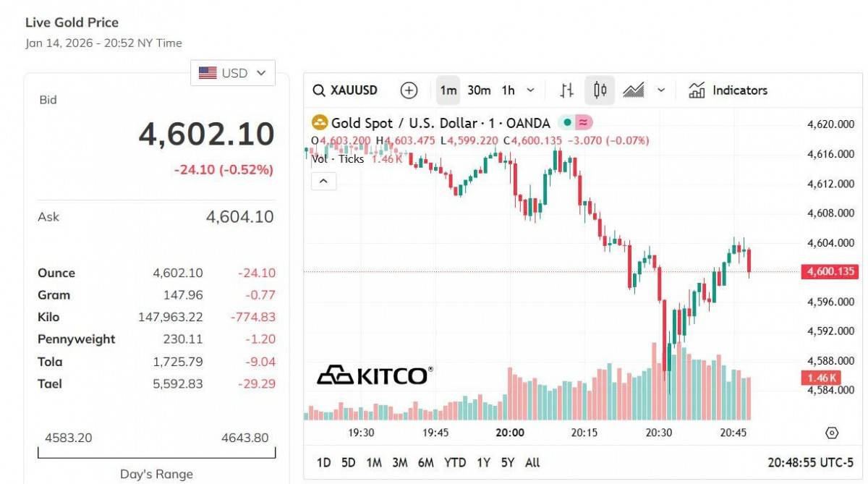Click the 4,600.135 red price label
The image size is (868, 484).
[x=828, y=272]
